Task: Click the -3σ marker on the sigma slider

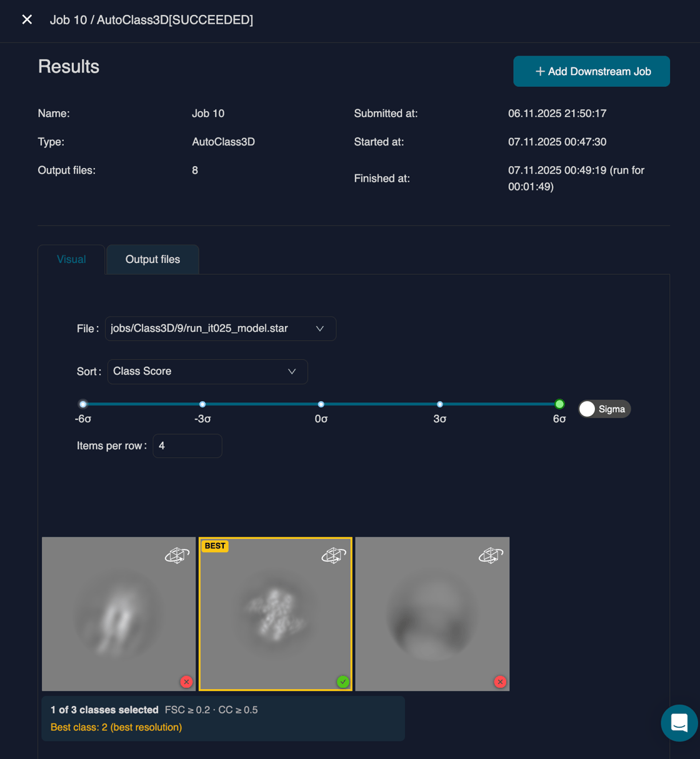Action: [202, 404]
